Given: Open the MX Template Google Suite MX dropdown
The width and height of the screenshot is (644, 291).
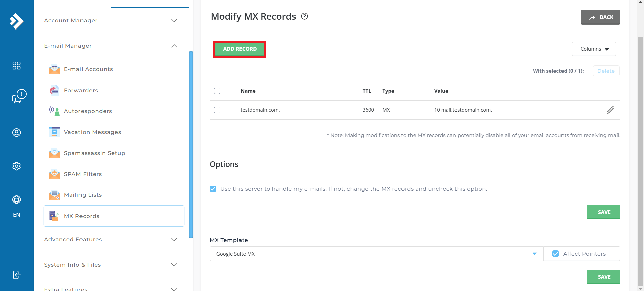Looking at the screenshot, I should pos(376,254).
